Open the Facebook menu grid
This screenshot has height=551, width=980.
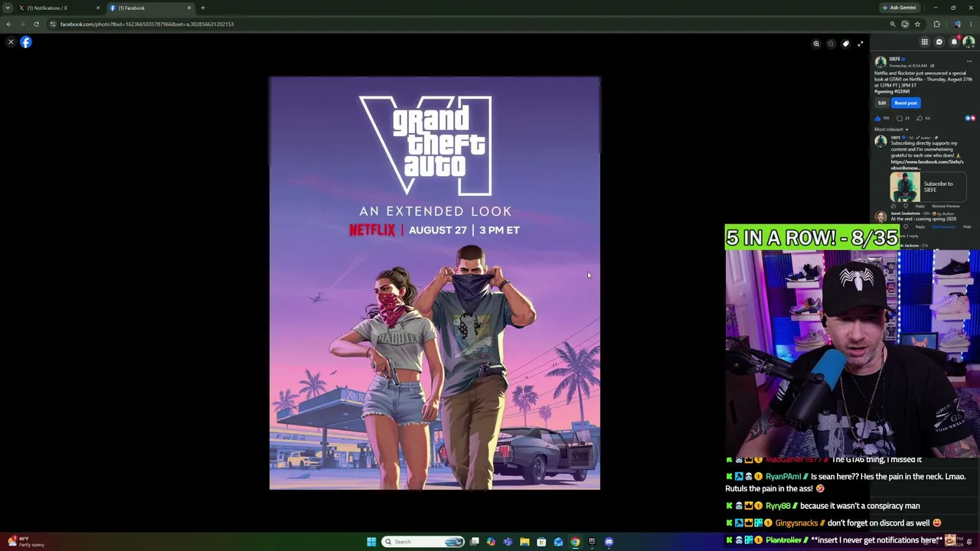click(924, 42)
